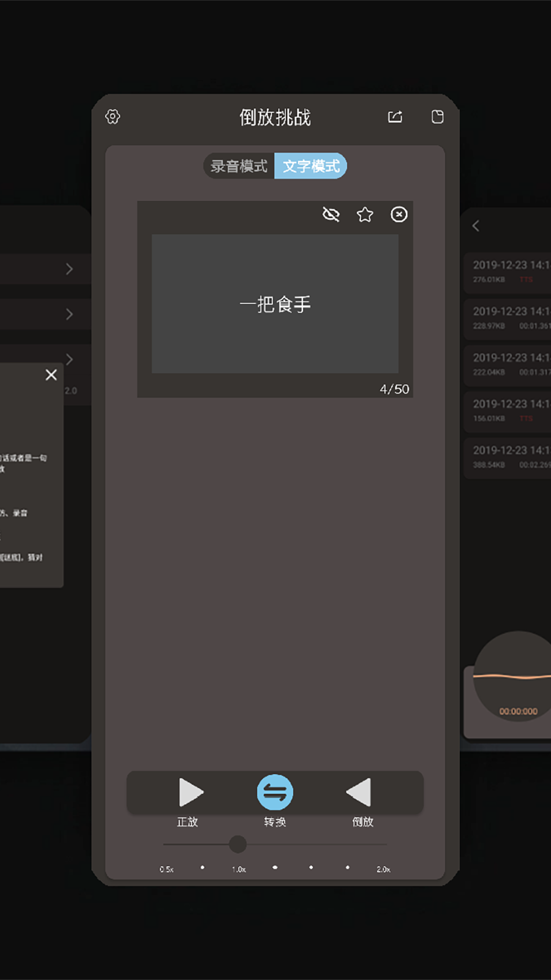Expand the second chevron row on left panel
Image resolution: width=551 pixels, height=980 pixels.
[69, 314]
